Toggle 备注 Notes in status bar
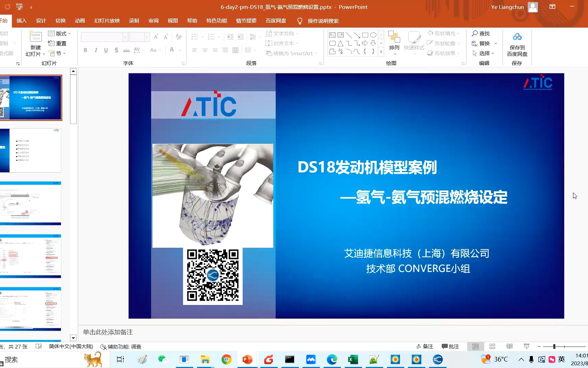588x368 pixels. point(425,346)
